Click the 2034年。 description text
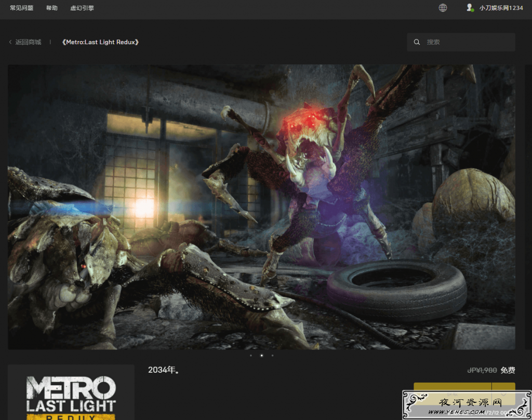This screenshot has height=420, width=532. (x=164, y=370)
